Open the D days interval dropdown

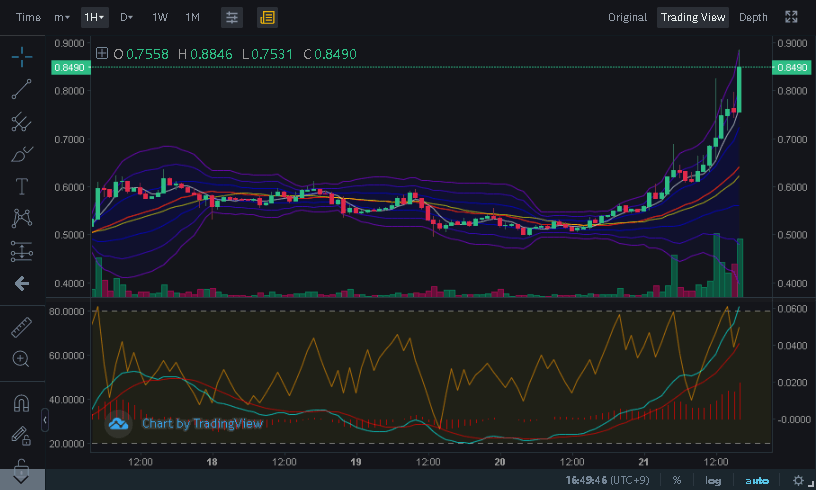pyautogui.click(x=126, y=18)
